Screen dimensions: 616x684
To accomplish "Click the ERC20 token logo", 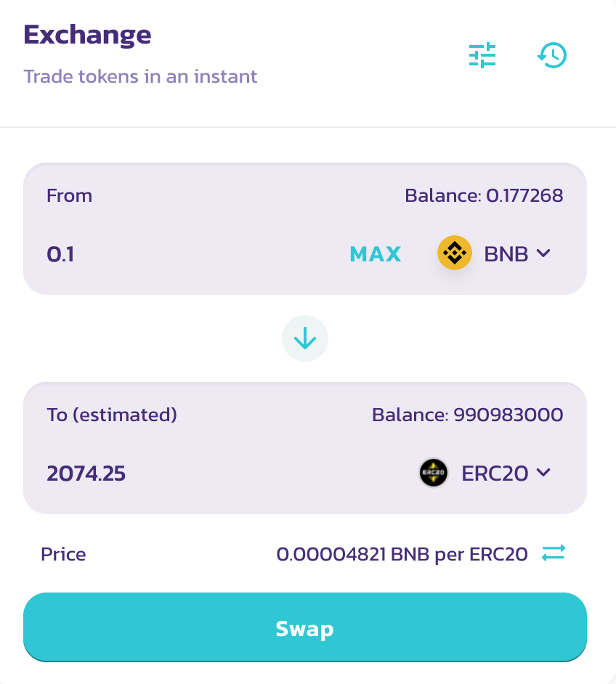I will click(x=434, y=473).
